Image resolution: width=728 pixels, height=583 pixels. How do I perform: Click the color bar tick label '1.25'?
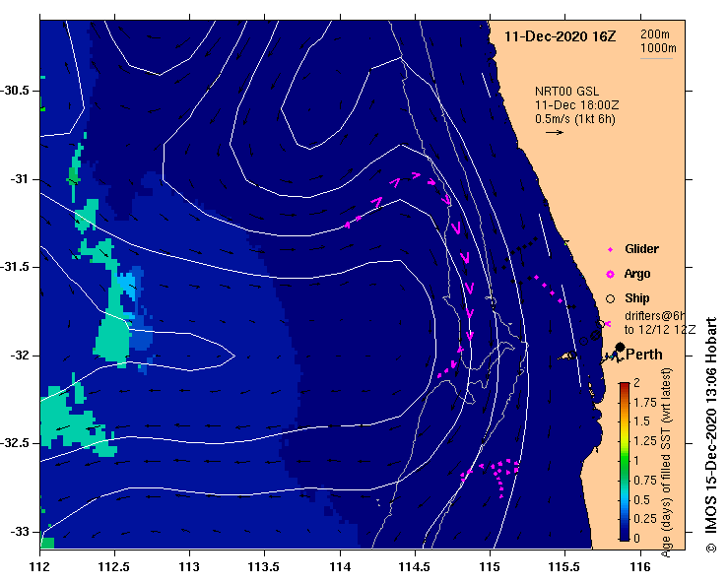click(x=645, y=441)
